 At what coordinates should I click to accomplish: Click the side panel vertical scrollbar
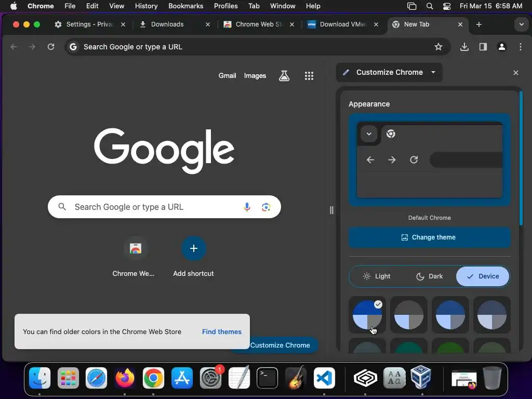pos(521,158)
